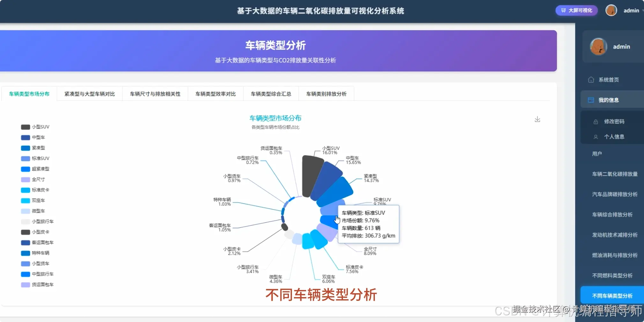This screenshot has width=644, height=322.
Task: Switch to the 车辆类型效率对比 tab
Action: pos(215,94)
